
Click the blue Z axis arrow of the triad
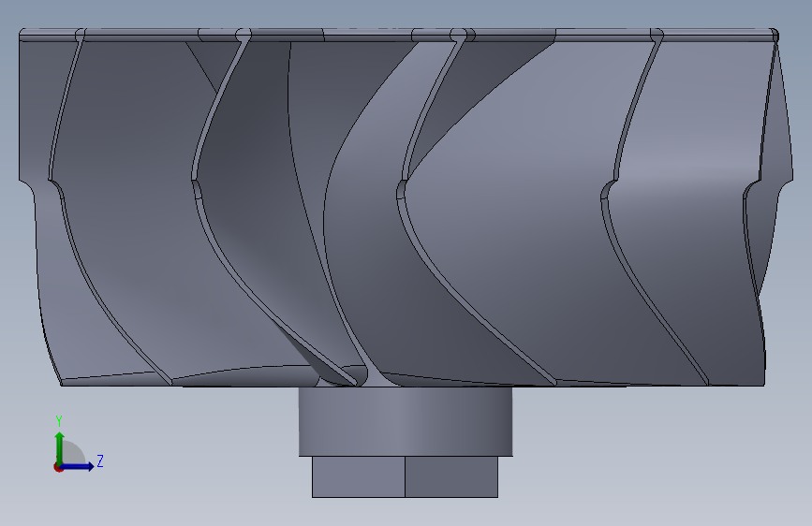point(78,466)
